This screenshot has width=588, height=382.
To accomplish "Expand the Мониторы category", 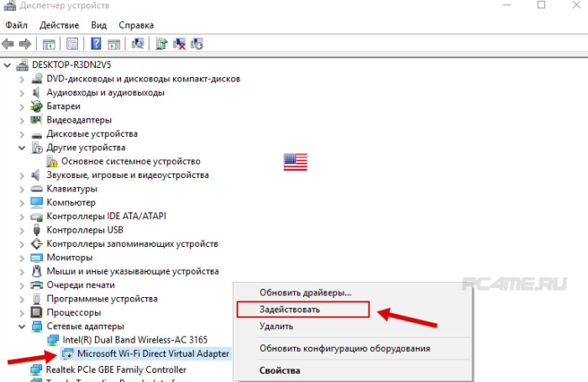I will coord(22,258).
